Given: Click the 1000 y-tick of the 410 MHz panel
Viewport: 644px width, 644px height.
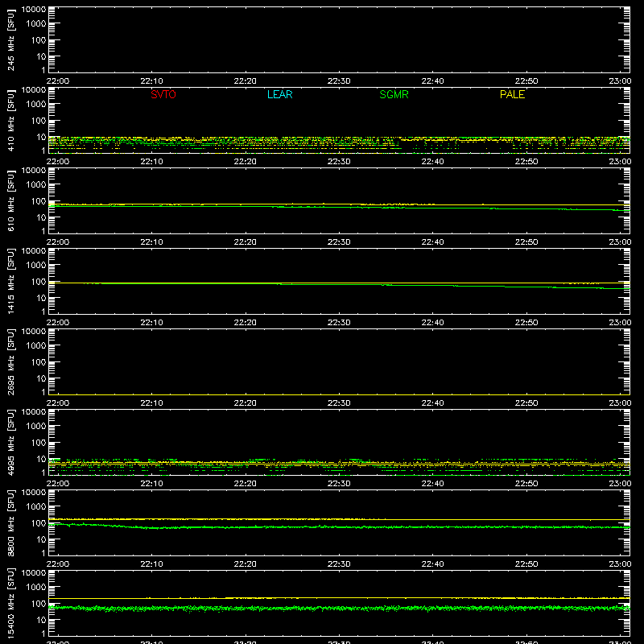Looking at the screenshot, I should [x=36, y=105].
